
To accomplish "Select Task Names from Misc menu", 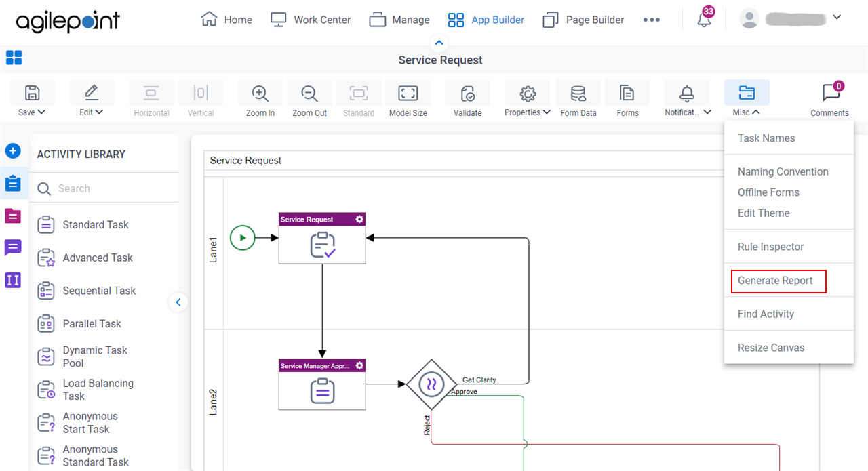I will point(766,138).
